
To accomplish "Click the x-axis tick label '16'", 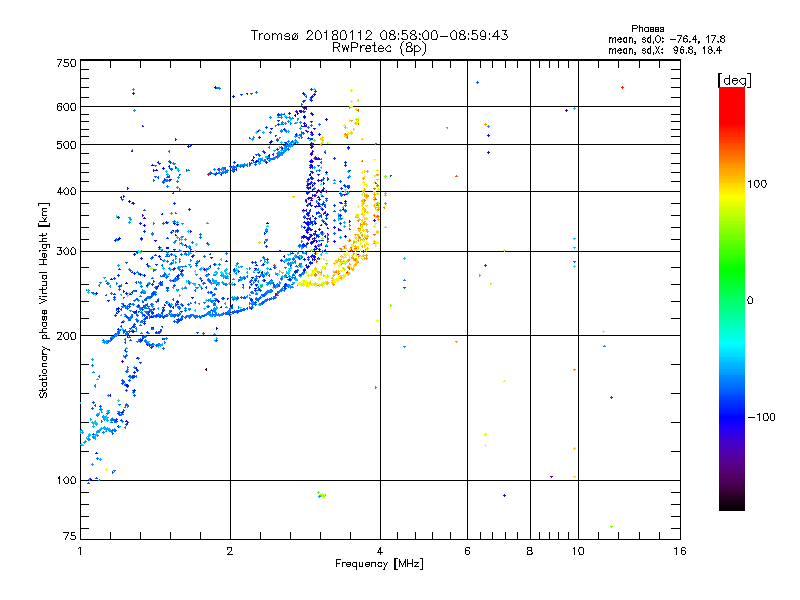I will click(x=680, y=551).
